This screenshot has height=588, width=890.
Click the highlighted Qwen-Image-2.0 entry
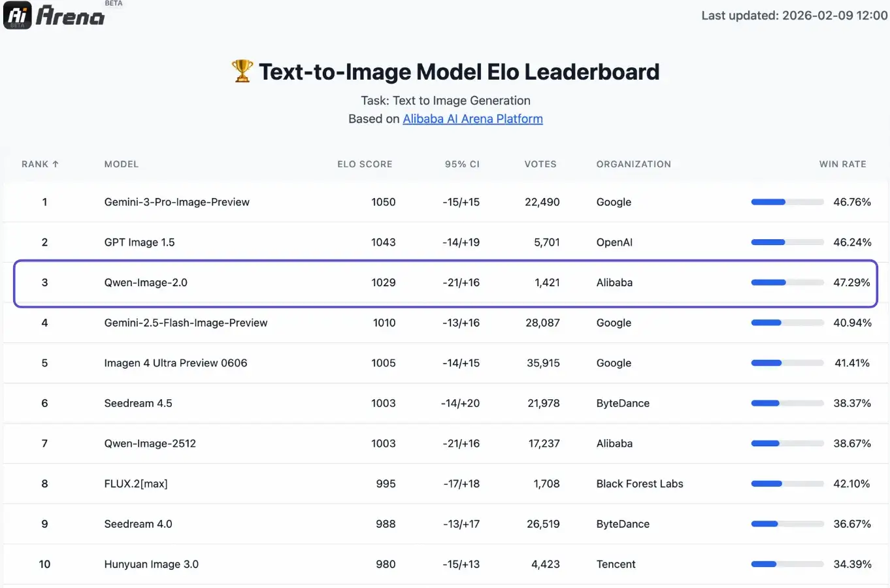[x=146, y=283]
